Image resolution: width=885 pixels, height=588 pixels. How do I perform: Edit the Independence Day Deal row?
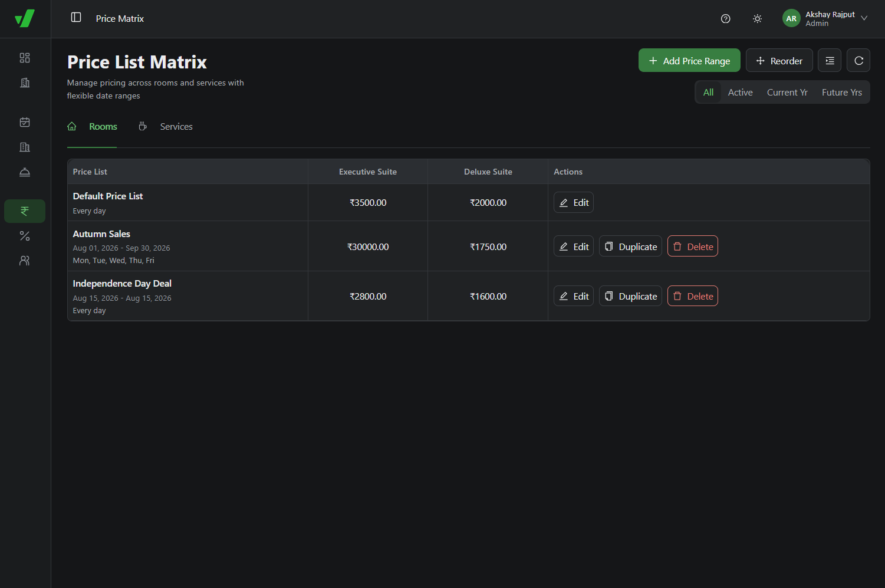[574, 296]
